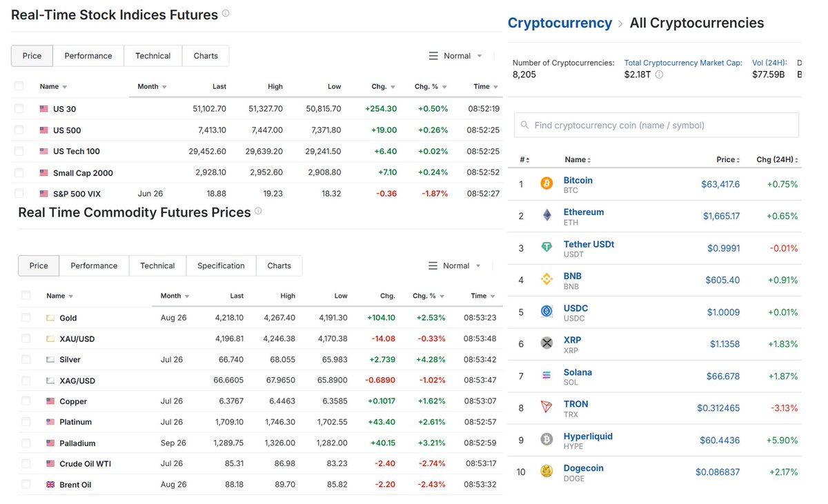Click the TRON coin icon
This screenshot has width=828, height=504.
point(547,407)
